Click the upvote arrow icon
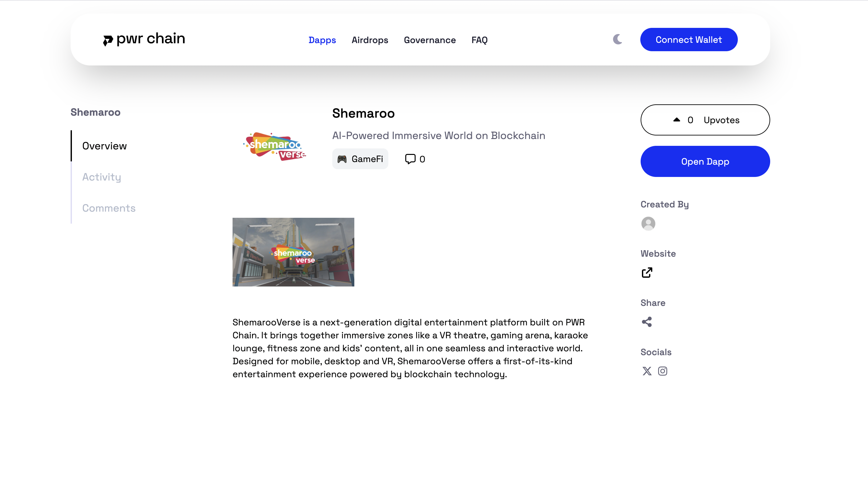The width and height of the screenshot is (868, 490). click(x=676, y=120)
